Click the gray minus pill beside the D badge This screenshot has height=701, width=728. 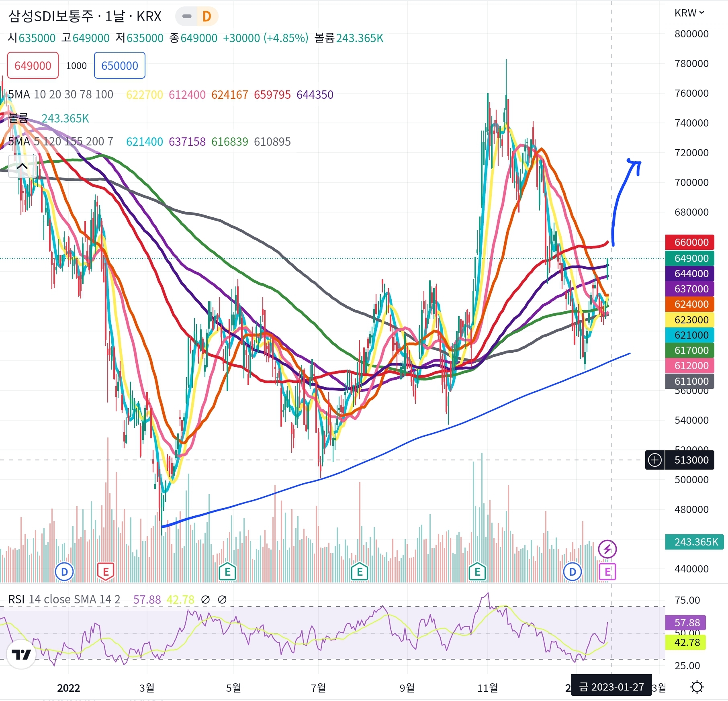pos(186,16)
